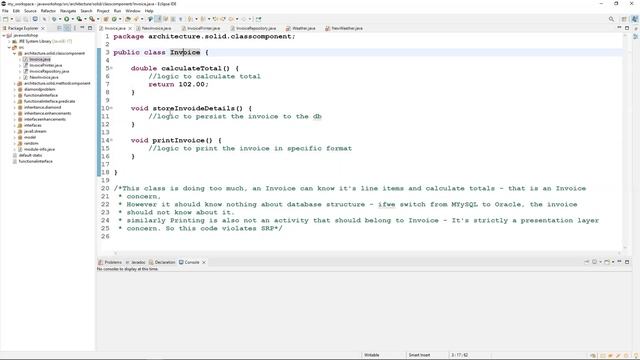Close the Package Explorer view
Image resolution: width=640 pixels, height=360 pixels.
pyautogui.click(x=42, y=28)
